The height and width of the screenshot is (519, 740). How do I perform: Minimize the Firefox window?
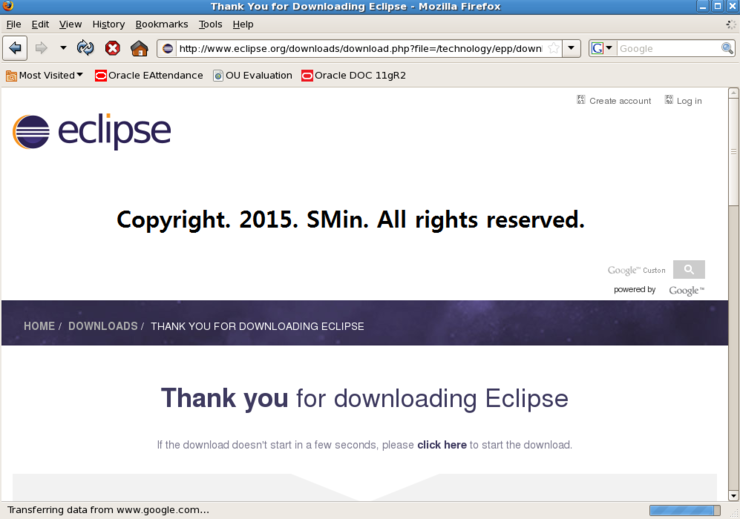click(702, 6)
